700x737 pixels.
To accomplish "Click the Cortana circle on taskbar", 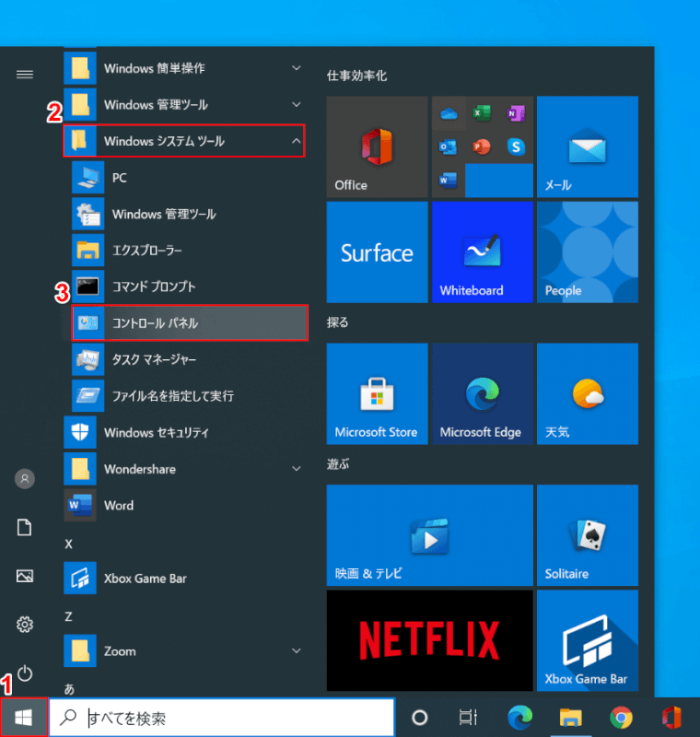I will click(x=419, y=718).
